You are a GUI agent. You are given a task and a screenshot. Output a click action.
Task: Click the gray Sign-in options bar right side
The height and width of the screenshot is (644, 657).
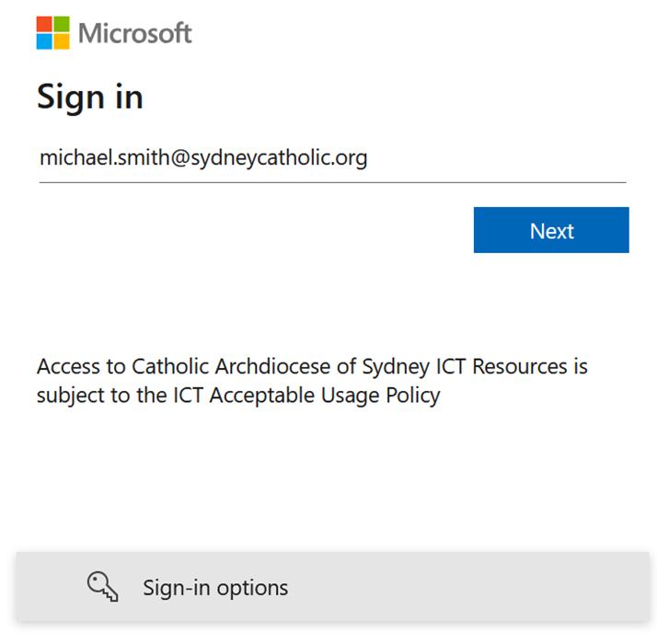point(552,587)
